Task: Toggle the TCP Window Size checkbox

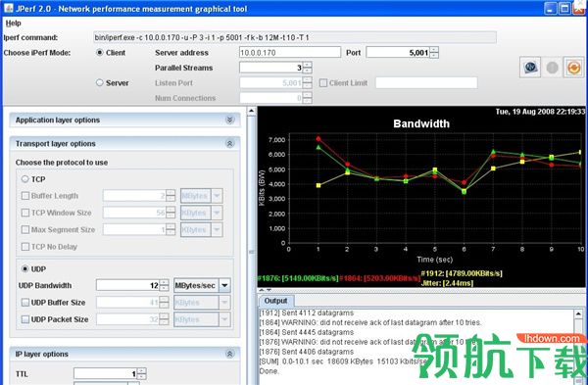Action: [x=25, y=213]
